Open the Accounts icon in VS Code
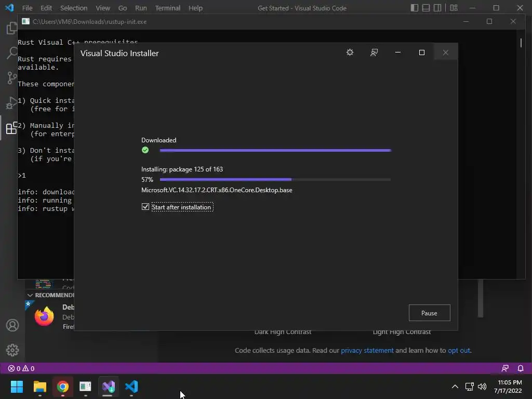 (12, 325)
